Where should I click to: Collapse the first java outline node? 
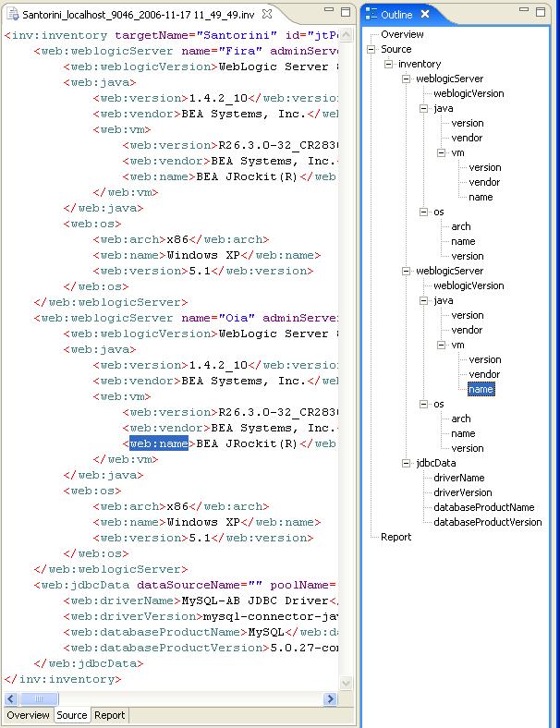click(x=423, y=109)
